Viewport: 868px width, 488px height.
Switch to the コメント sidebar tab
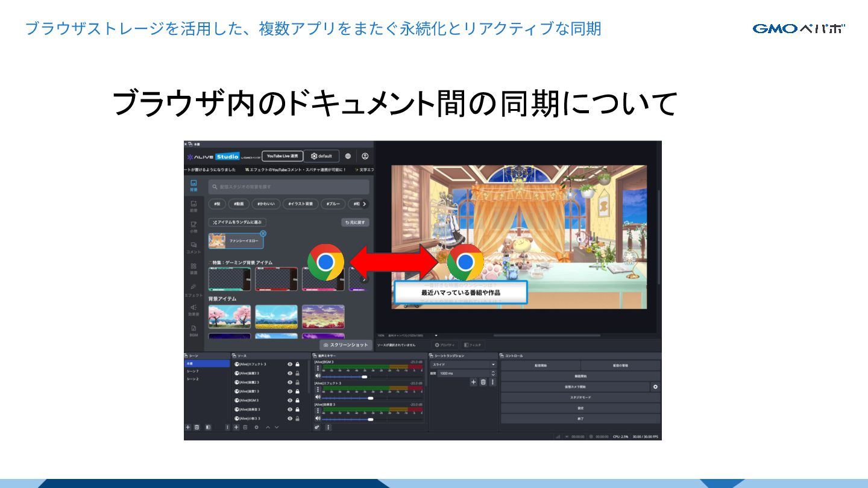click(193, 248)
